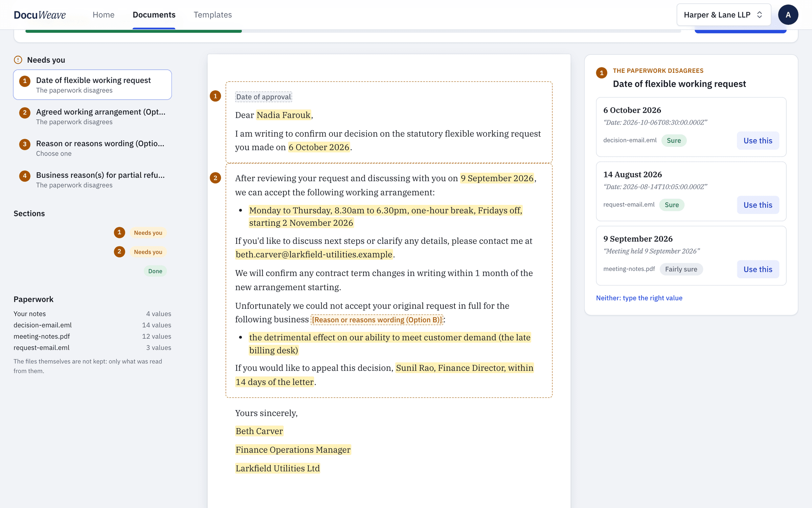Select Agreed working arrangement issue item

(x=92, y=116)
